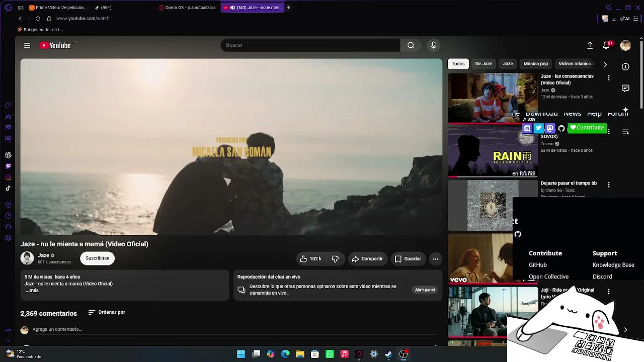Click the magnifier search button

[411, 45]
